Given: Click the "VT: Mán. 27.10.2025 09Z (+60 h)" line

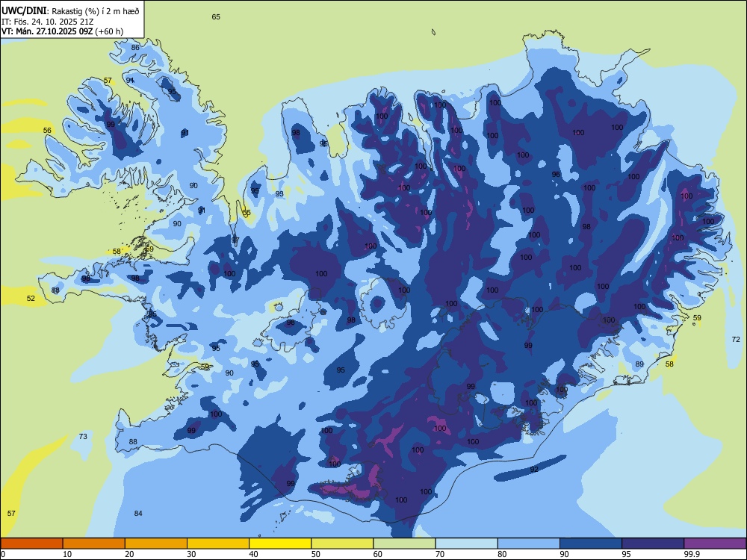Looking at the screenshot, I should point(63,31).
